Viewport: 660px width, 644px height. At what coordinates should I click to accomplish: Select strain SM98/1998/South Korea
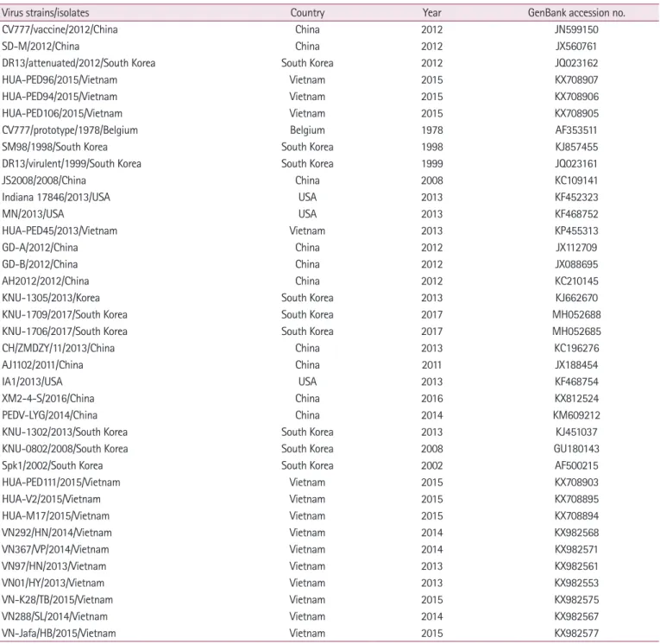click(54, 147)
